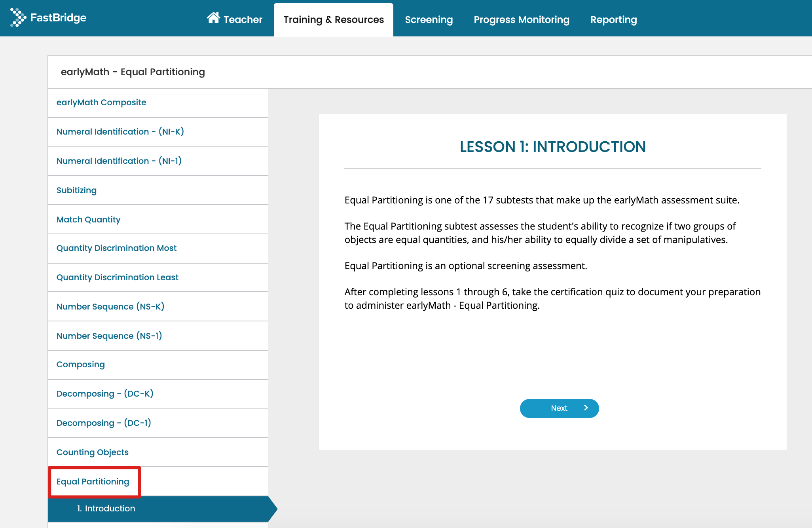Click the certification quiz paragraph
The height and width of the screenshot is (528, 812).
tap(552, 298)
